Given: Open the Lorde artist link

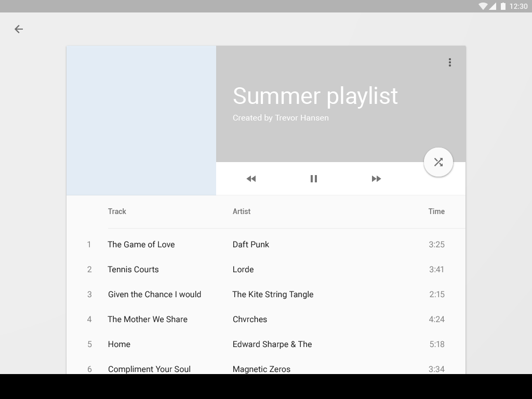Looking at the screenshot, I should [243, 270].
